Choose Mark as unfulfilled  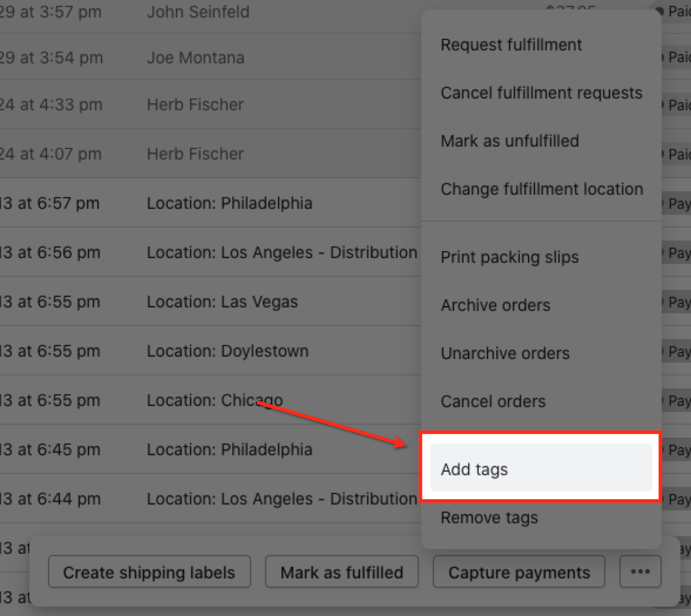[509, 141]
